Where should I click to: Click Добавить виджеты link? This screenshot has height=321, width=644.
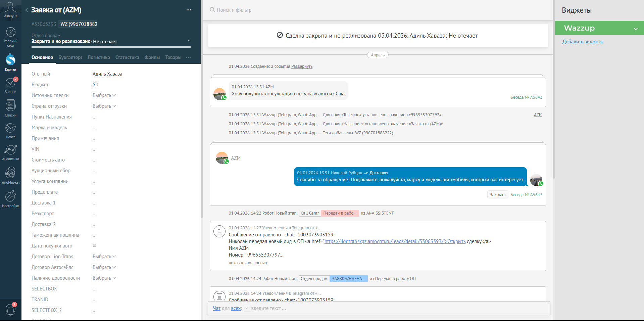click(583, 42)
